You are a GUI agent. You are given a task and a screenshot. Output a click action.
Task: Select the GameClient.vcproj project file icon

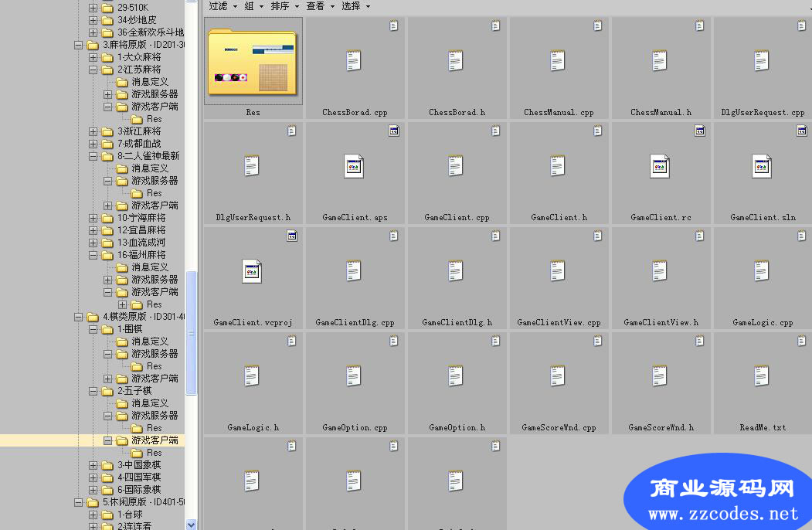click(252, 271)
